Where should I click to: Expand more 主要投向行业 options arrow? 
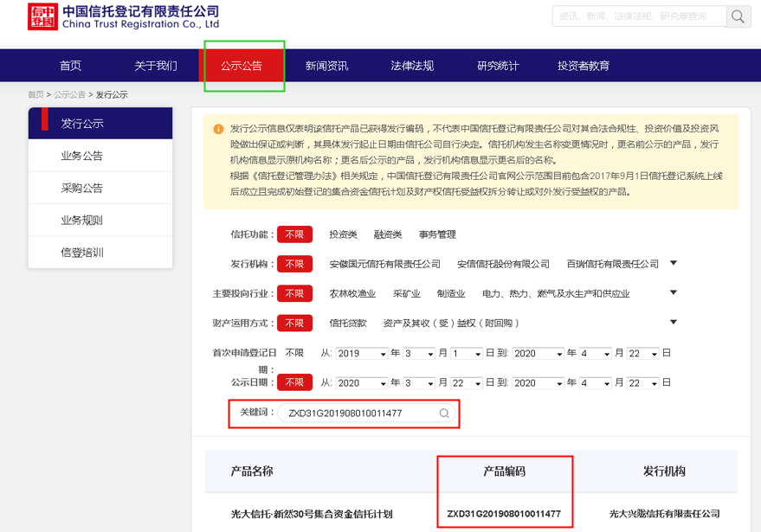point(674,292)
